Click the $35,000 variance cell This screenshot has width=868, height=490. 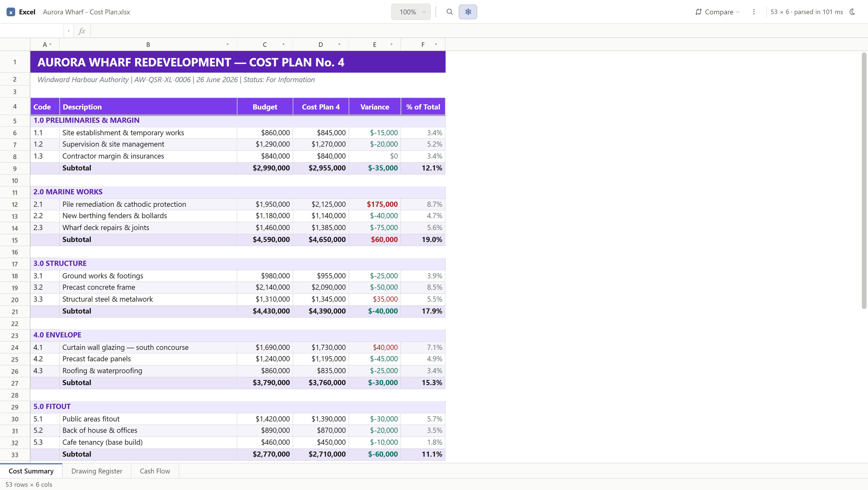tap(375, 299)
